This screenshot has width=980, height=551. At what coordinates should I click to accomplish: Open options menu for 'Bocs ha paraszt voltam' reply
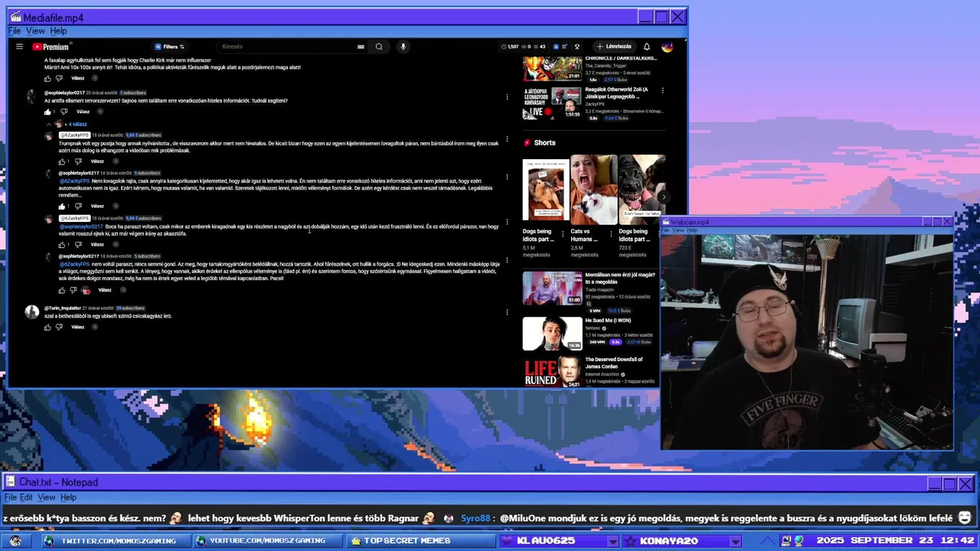click(x=507, y=223)
